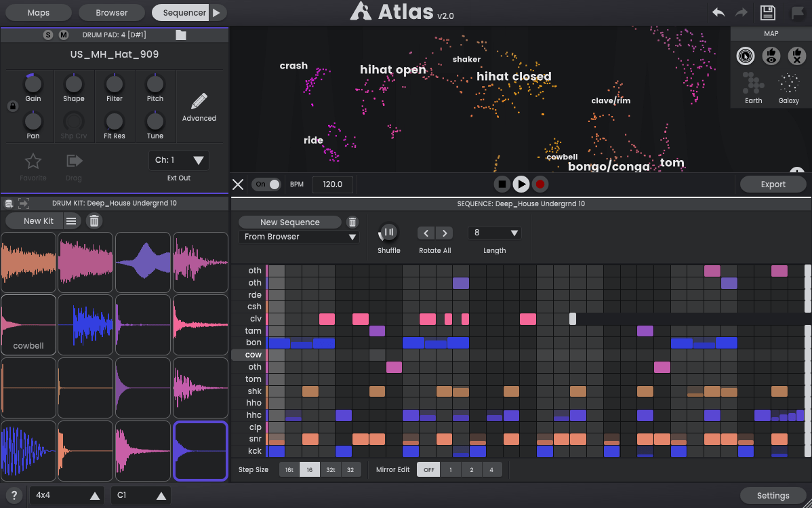
Task: Open the From Browser sequence source dropdown
Action: (298, 236)
